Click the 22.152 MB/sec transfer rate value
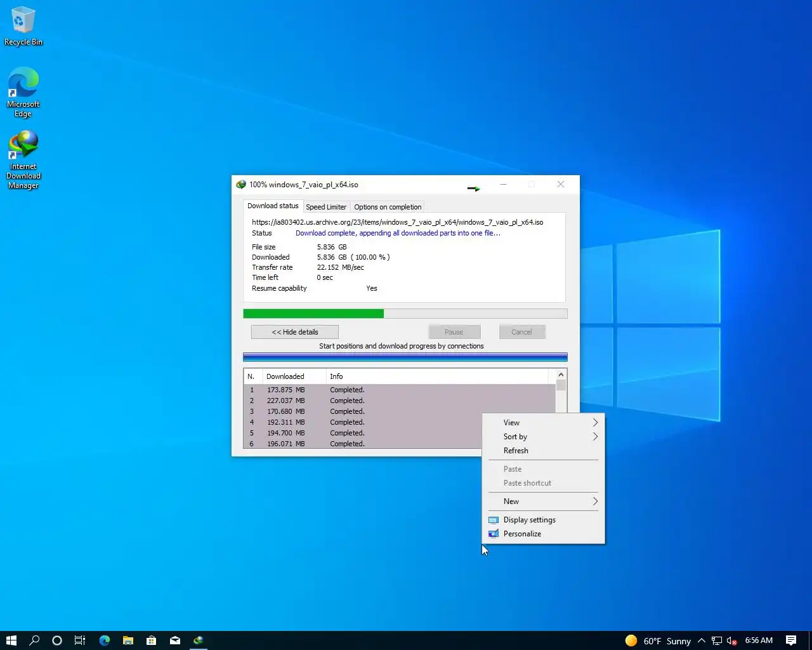 pos(341,267)
